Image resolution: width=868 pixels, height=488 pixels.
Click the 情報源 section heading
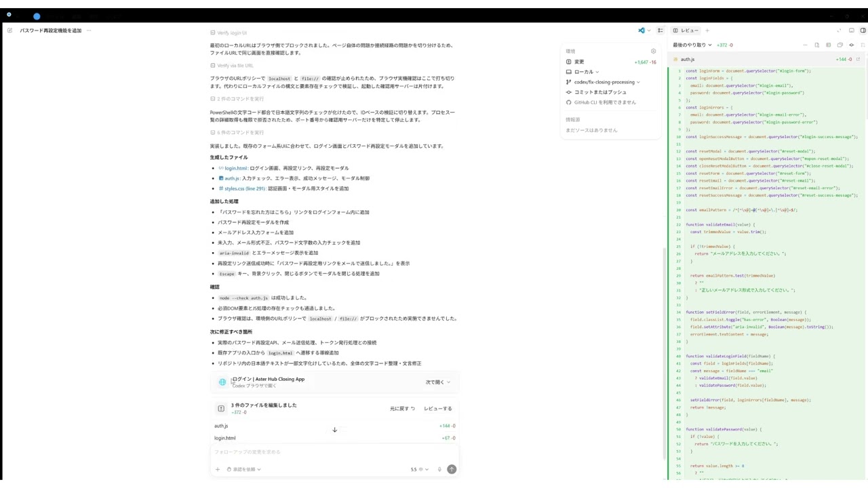(573, 120)
